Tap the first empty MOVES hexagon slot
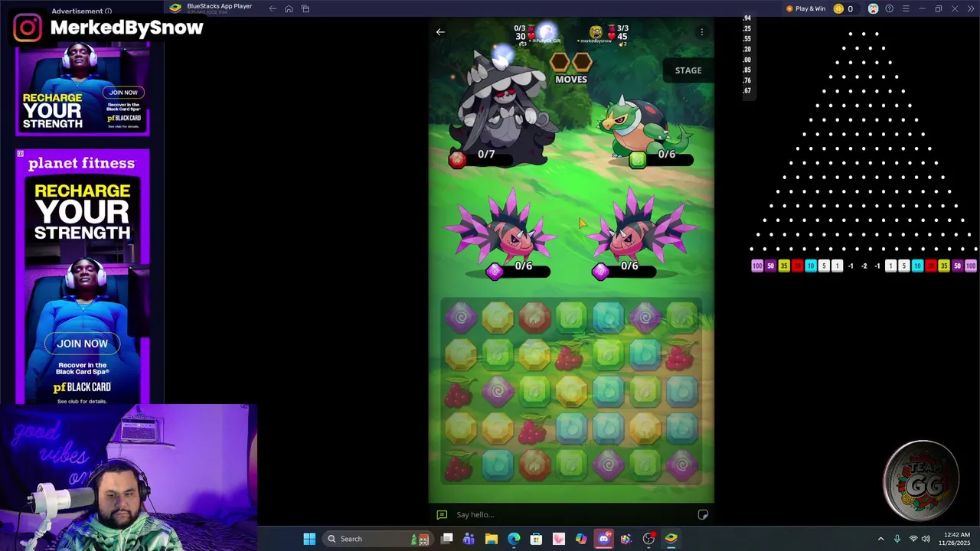This screenshot has width=980, height=551. pyautogui.click(x=560, y=63)
